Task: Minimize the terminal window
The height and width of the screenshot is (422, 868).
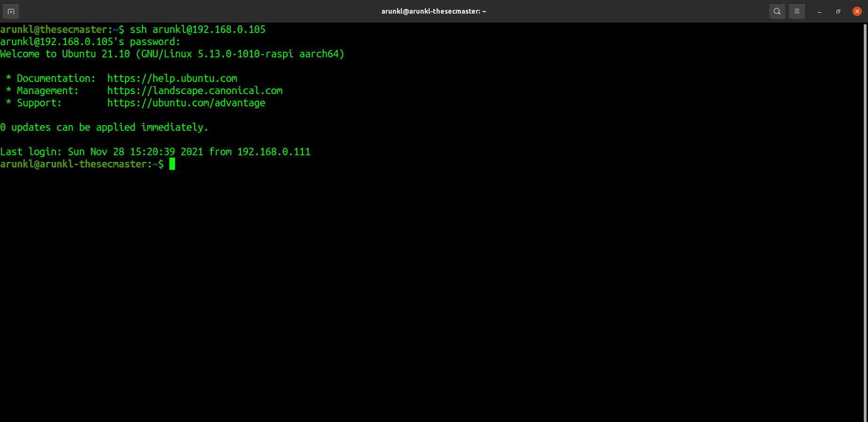Action: click(x=820, y=11)
